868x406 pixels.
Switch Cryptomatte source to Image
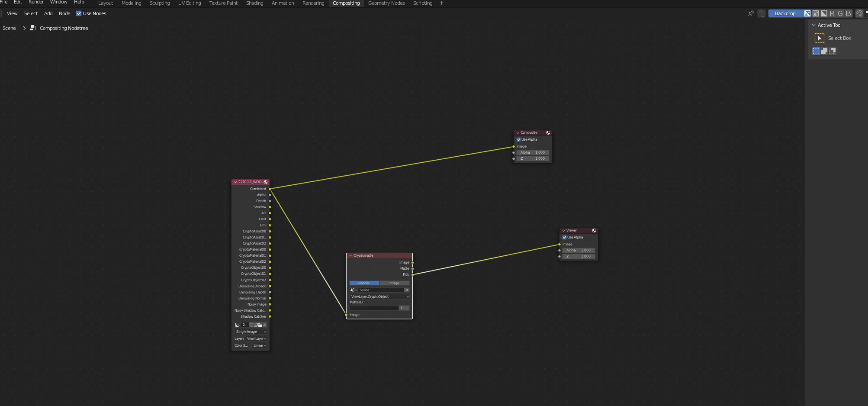point(394,283)
